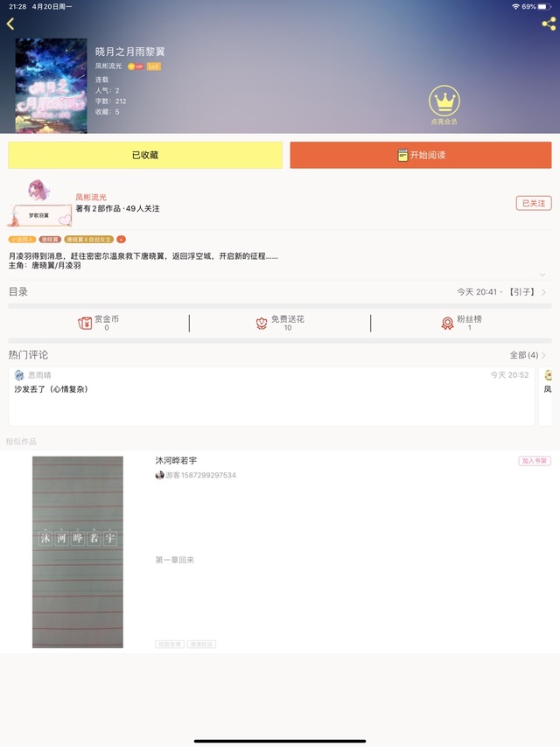This screenshot has height=747, width=560.
Task: Expand the book description chevron
Action: [x=542, y=275]
